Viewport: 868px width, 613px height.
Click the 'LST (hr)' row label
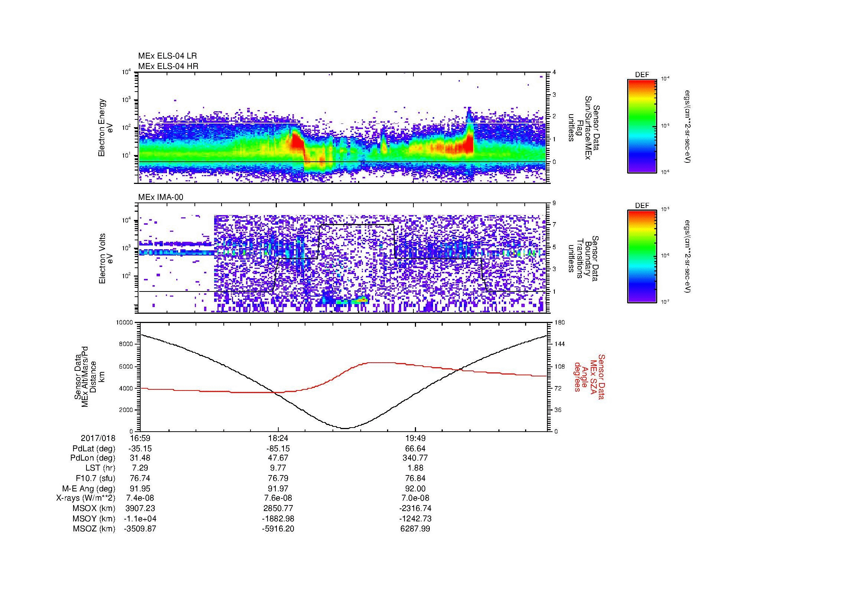coord(100,468)
